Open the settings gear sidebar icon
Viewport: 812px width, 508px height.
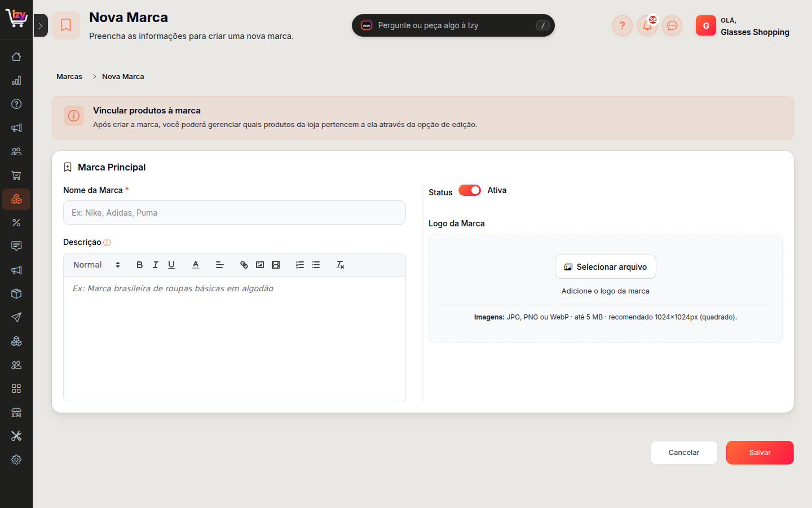click(16, 459)
